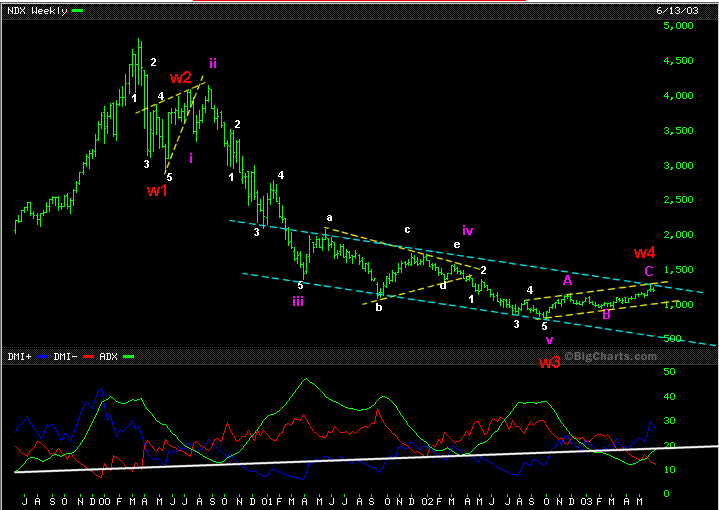Click the white lowercase d triangle label
Image resolution: width=719 pixels, height=510 pixels.
pos(442,285)
